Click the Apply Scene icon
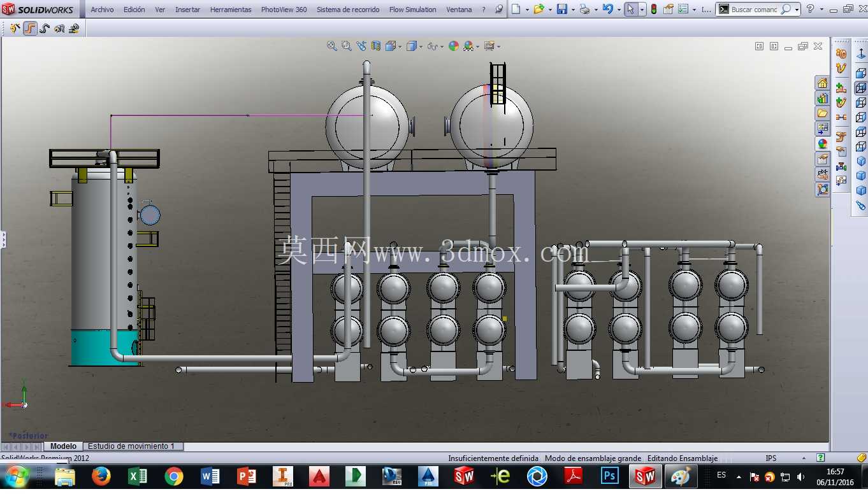 (468, 46)
